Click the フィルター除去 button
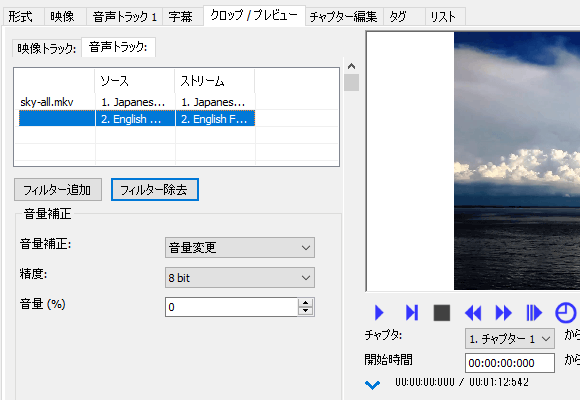Viewport: 580px width, 400px height. pyautogui.click(x=155, y=190)
